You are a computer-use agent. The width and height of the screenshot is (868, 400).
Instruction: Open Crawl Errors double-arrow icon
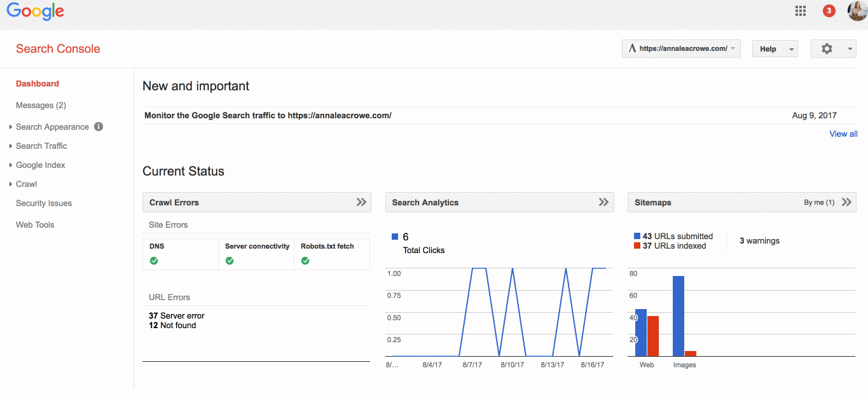coord(361,202)
